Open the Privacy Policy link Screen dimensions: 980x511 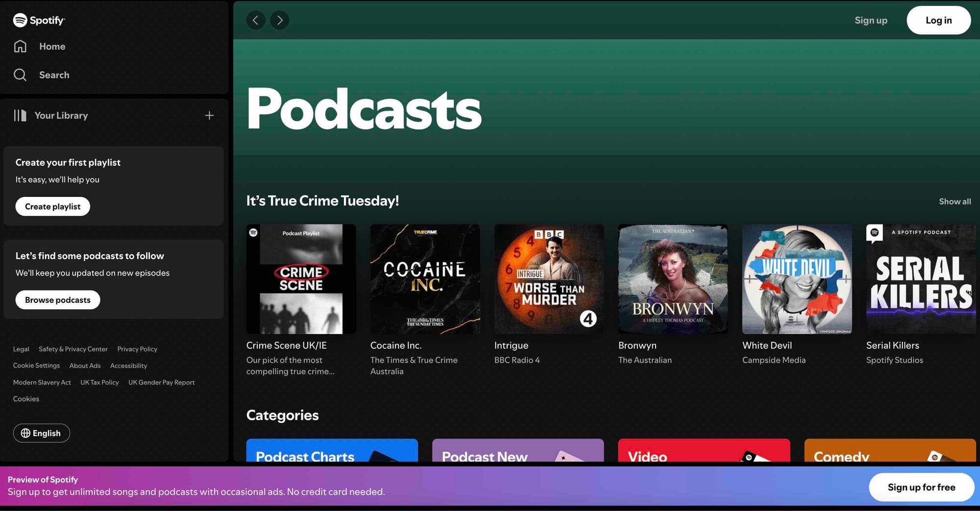click(x=137, y=349)
